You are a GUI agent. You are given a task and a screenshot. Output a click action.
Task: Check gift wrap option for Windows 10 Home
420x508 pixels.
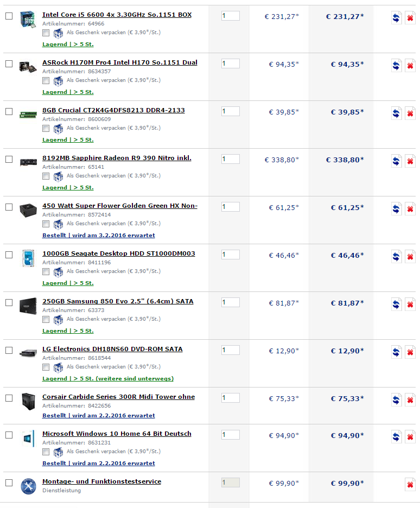46,452
